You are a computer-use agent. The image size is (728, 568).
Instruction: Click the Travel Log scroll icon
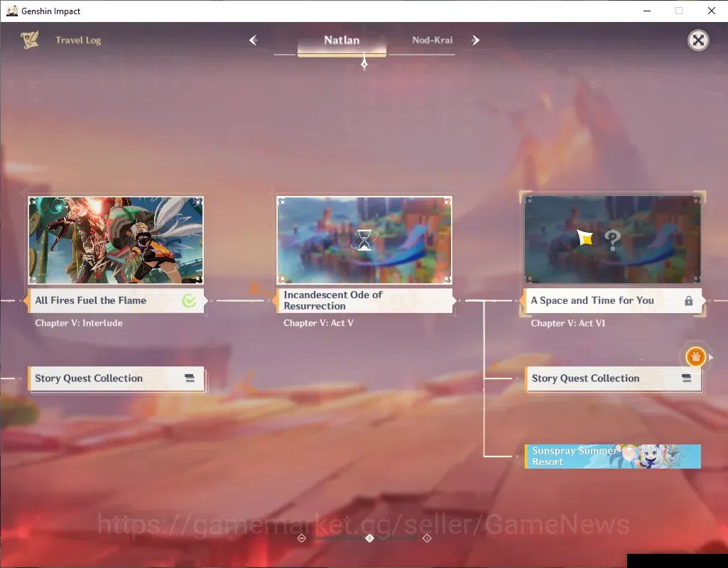(x=30, y=40)
